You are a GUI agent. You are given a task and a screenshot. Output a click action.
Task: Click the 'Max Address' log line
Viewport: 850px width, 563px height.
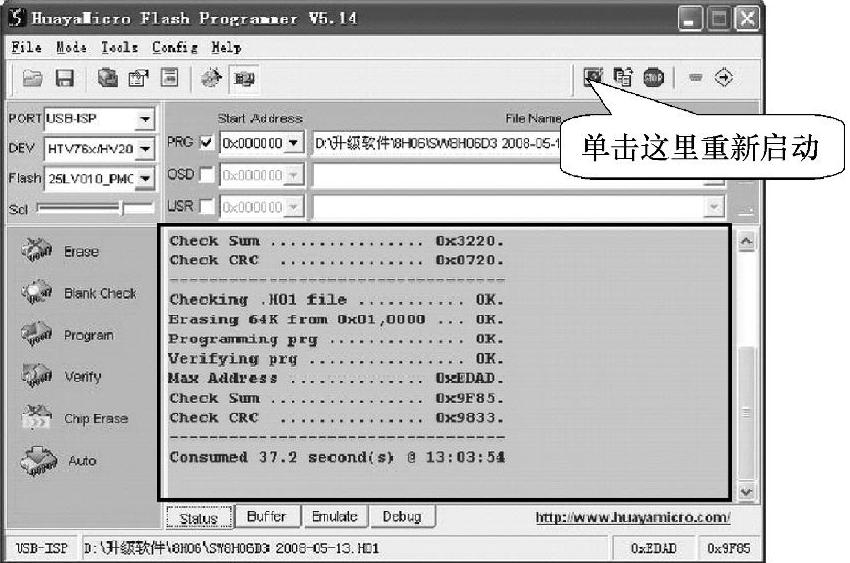coord(336,378)
